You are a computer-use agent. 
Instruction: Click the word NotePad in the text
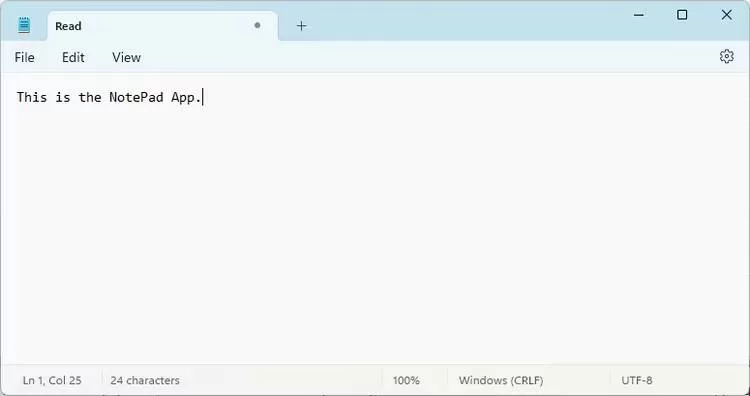[x=136, y=97]
